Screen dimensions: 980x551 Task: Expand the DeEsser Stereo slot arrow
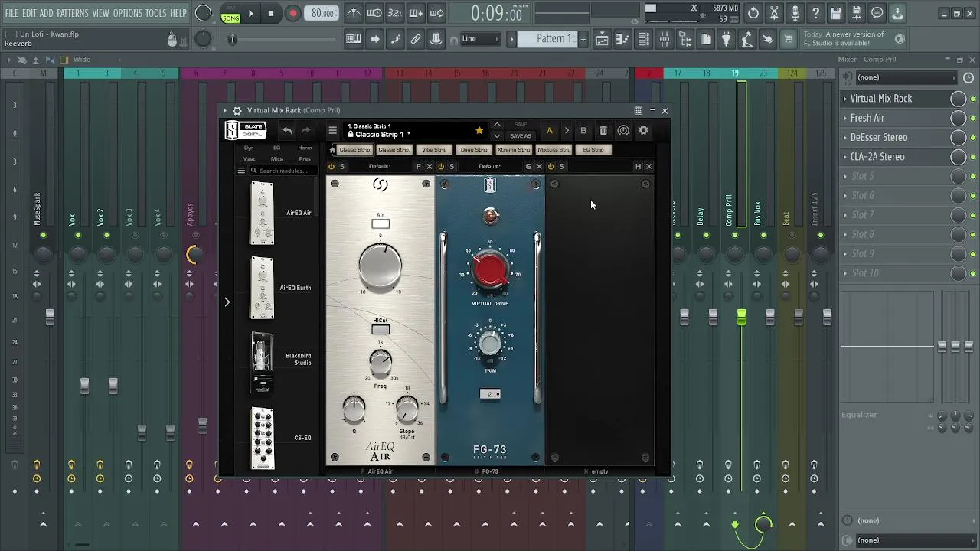click(845, 138)
